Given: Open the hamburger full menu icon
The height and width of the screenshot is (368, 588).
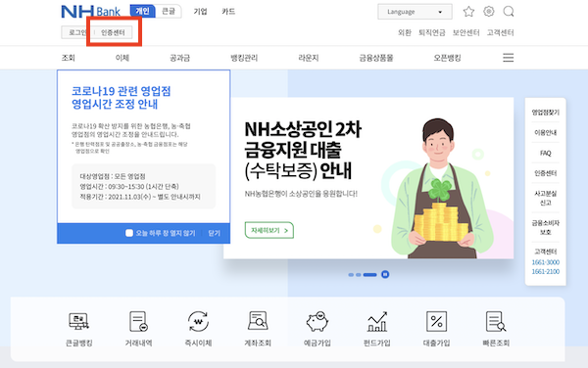Looking at the screenshot, I should click(508, 58).
